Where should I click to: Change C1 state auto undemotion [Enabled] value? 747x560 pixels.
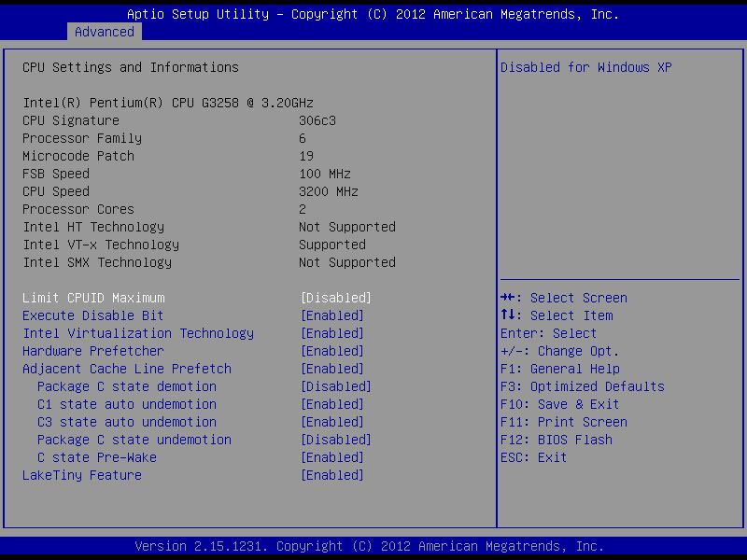[332, 404]
